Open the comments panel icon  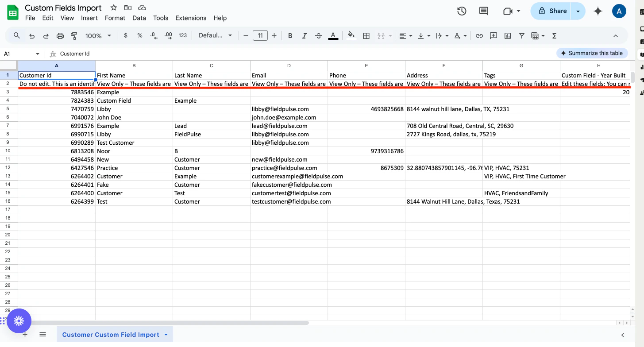click(x=484, y=11)
